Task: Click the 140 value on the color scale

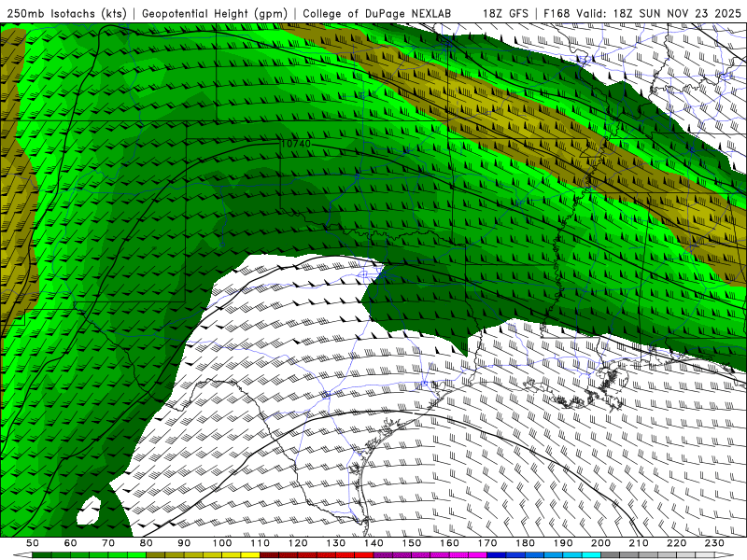Action: (373, 543)
